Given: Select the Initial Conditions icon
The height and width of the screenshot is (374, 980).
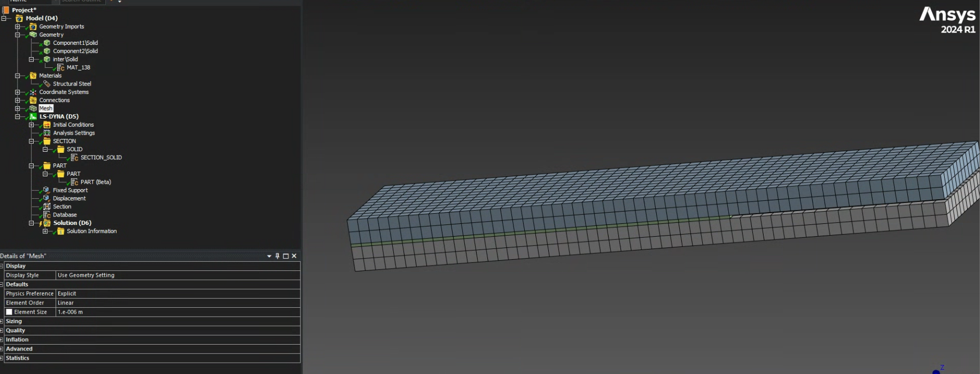Looking at the screenshot, I should tap(47, 124).
